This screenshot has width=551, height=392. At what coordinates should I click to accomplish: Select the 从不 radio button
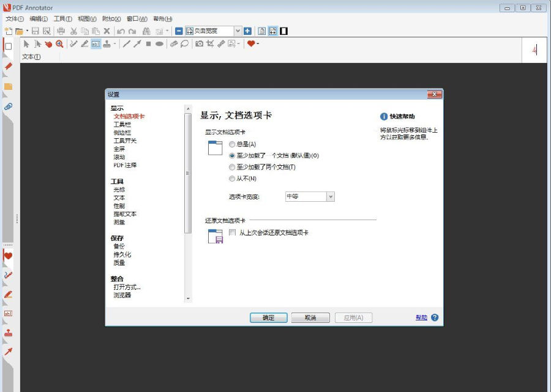coord(232,177)
